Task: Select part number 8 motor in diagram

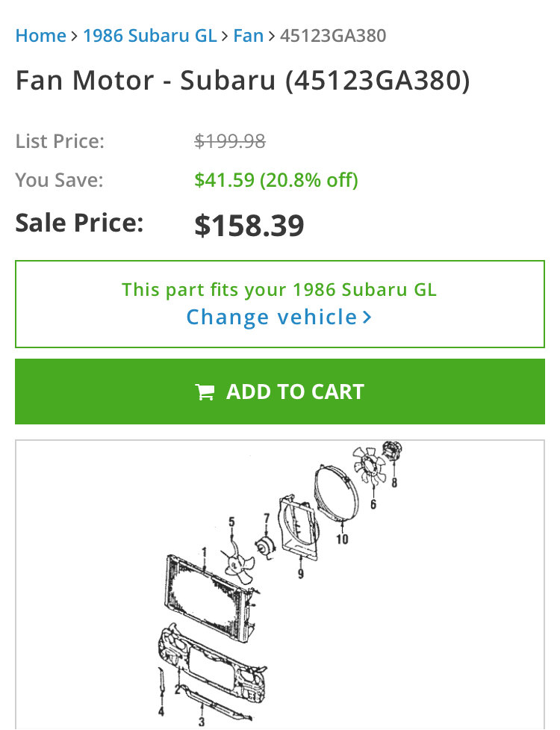Action: (x=393, y=452)
